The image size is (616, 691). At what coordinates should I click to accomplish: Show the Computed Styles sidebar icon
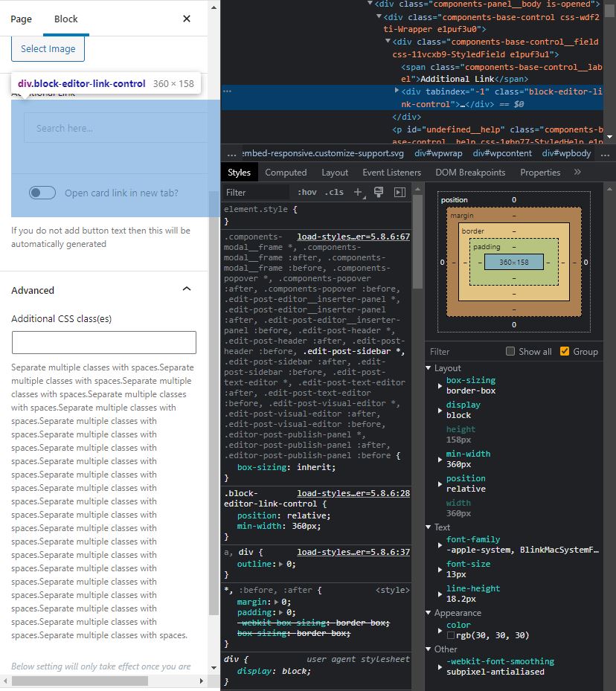click(400, 192)
